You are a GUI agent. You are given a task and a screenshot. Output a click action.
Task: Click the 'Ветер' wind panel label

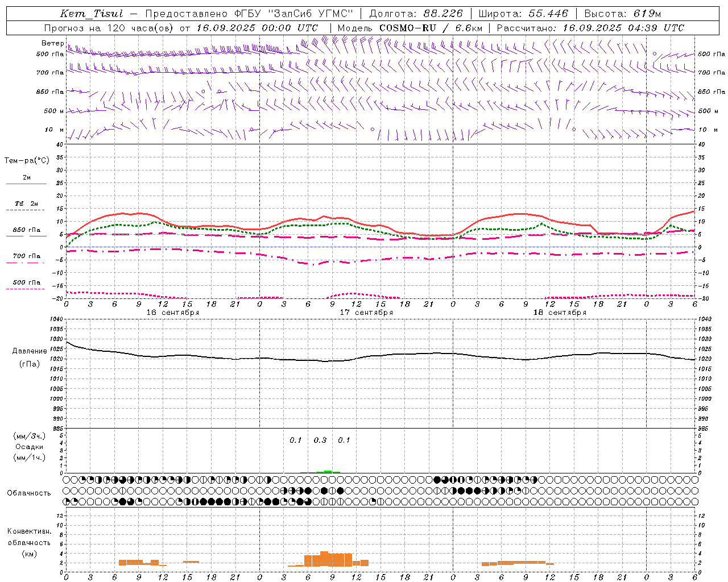coord(52,43)
